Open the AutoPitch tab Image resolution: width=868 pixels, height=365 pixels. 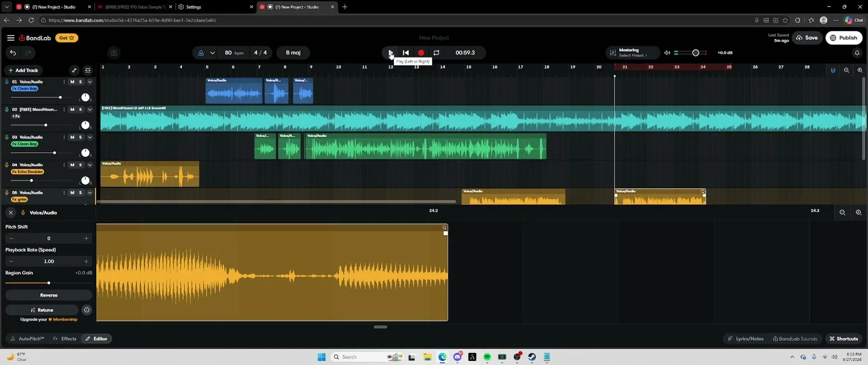[27, 339]
